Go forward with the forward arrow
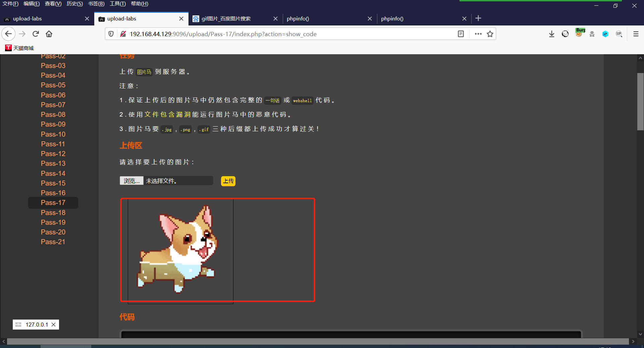644x348 pixels. tap(22, 34)
